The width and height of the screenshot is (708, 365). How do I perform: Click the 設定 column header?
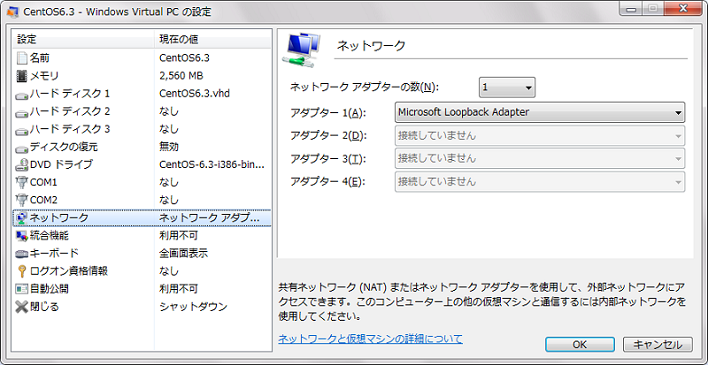pos(84,39)
